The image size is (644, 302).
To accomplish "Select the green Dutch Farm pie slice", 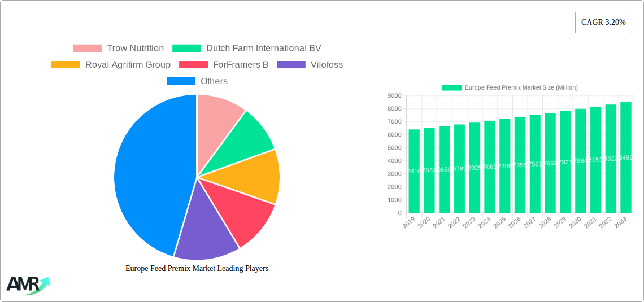I will click(249, 135).
